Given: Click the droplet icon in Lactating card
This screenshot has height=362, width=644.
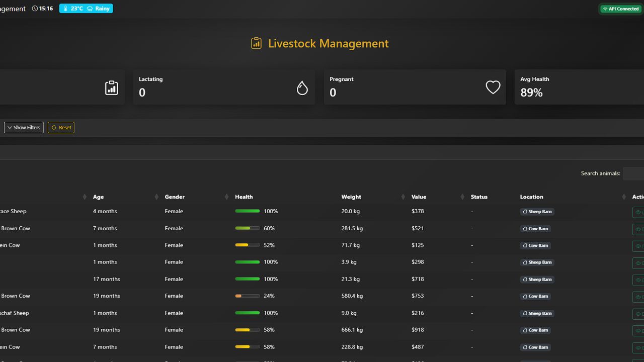Looking at the screenshot, I should click(x=302, y=88).
